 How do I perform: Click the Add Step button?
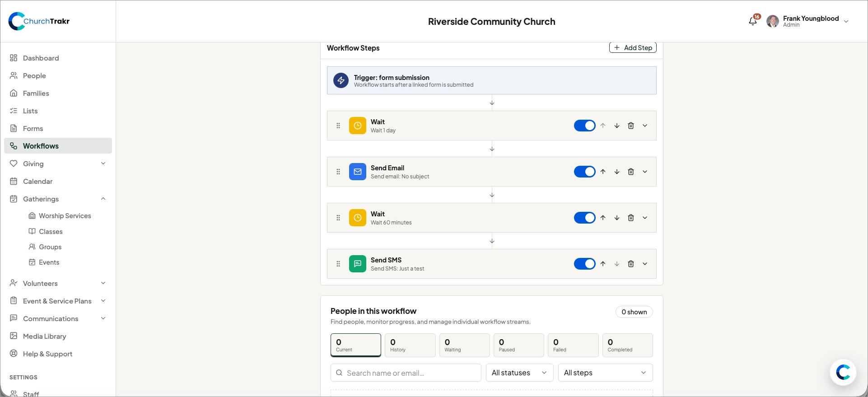click(x=633, y=47)
